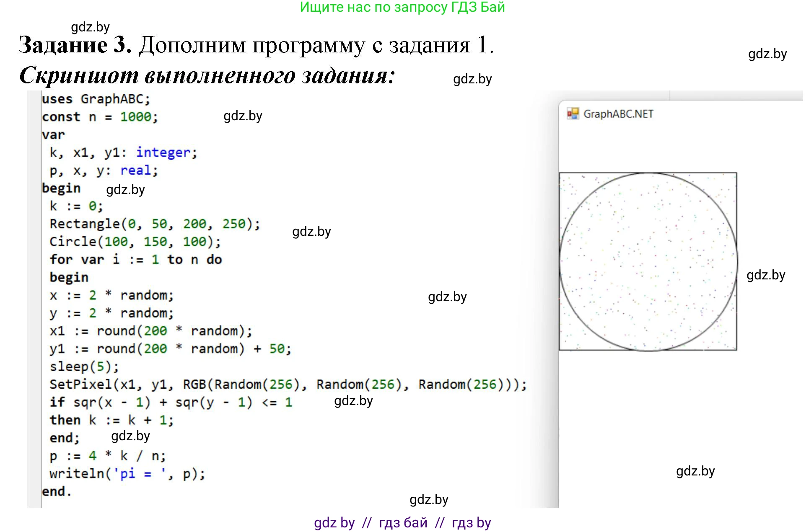Click the GraphABC.NET window title text
Viewport: 806px width, 532px height.
(618, 114)
